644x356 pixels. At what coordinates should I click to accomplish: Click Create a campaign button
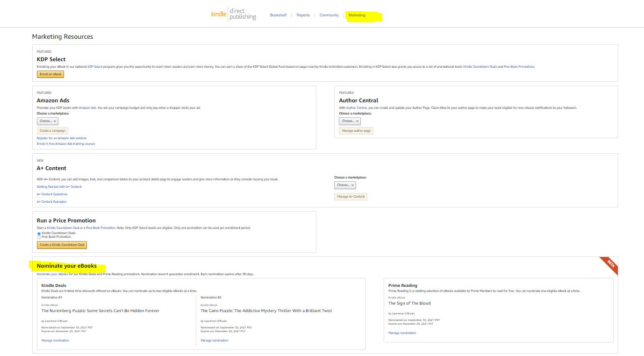coord(52,131)
